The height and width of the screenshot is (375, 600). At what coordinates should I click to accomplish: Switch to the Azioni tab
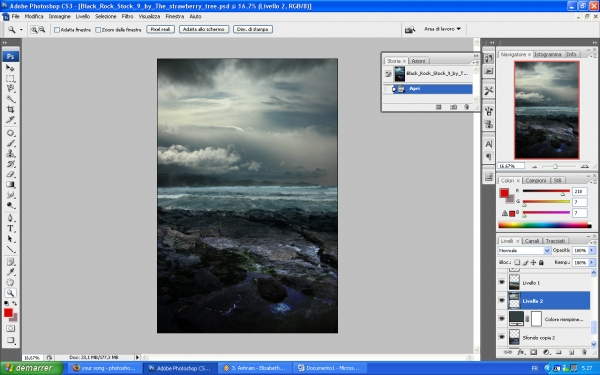tap(418, 61)
